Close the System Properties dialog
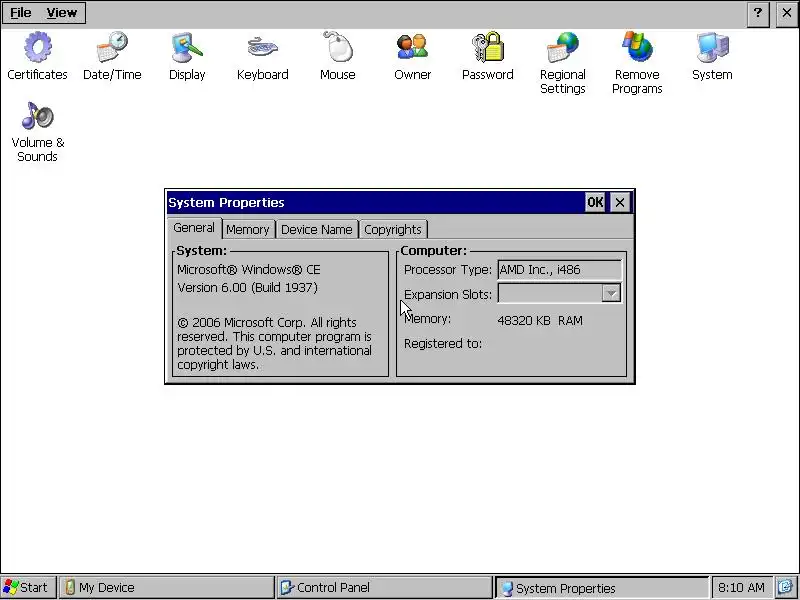800x600 pixels. (x=620, y=203)
